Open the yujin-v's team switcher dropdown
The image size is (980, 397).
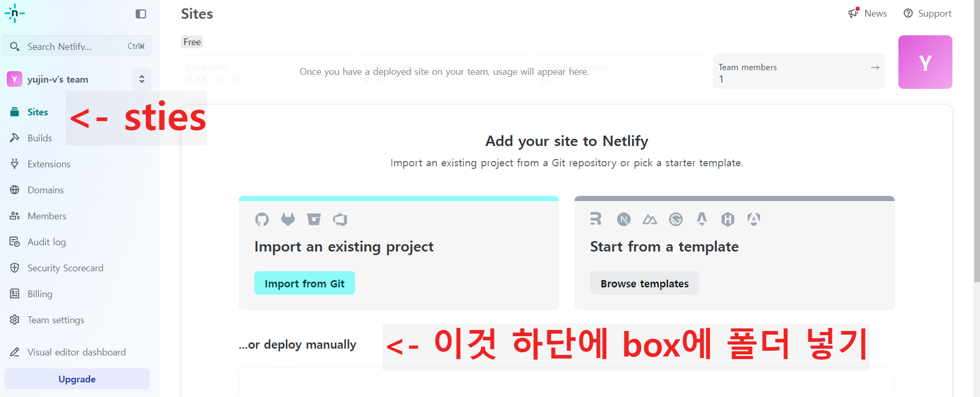pyautogui.click(x=141, y=79)
